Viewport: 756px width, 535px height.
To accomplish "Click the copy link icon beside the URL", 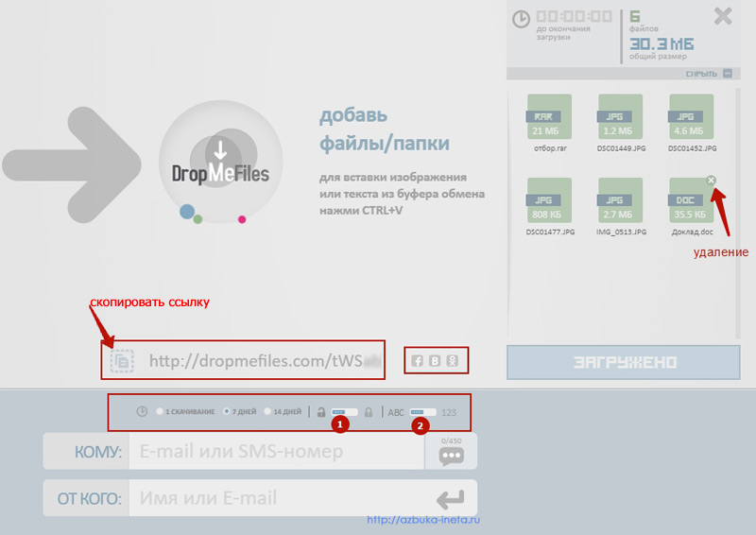I will [122, 360].
